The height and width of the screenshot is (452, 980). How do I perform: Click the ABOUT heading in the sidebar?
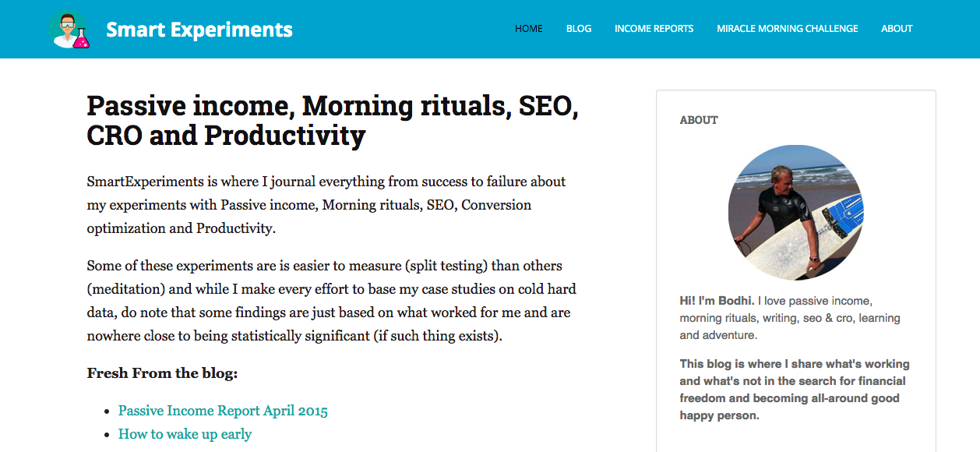[x=699, y=120]
